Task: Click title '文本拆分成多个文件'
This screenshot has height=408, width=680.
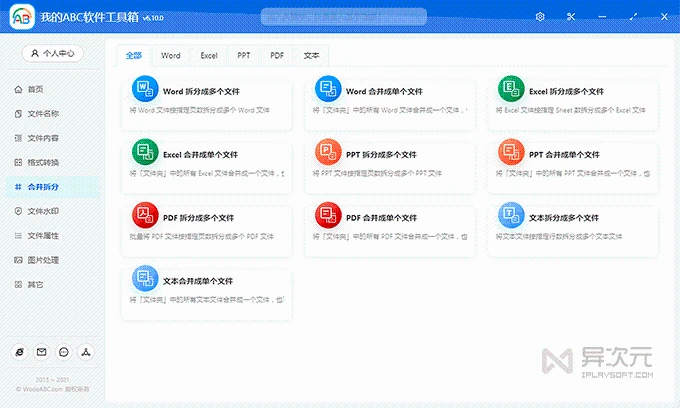Action: coord(564,218)
